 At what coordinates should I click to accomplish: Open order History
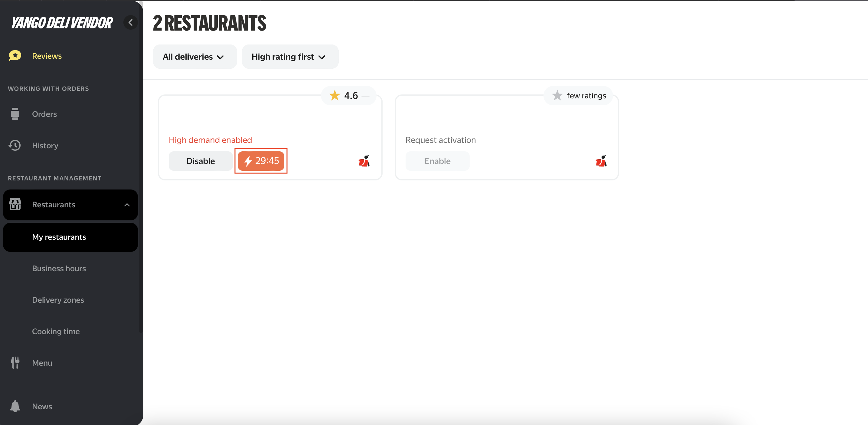coord(45,145)
